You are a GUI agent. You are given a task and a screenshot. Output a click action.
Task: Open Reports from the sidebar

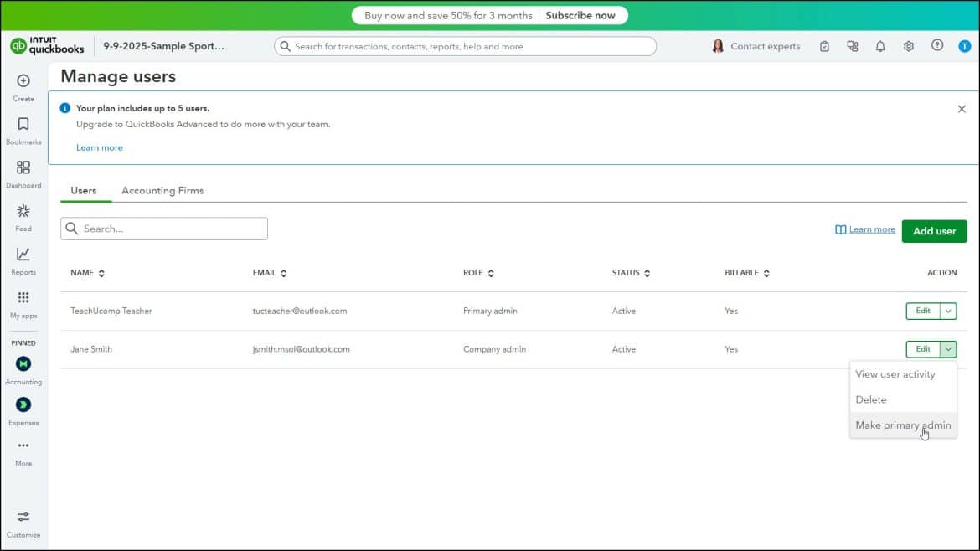pyautogui.click(x=23, y=255)
